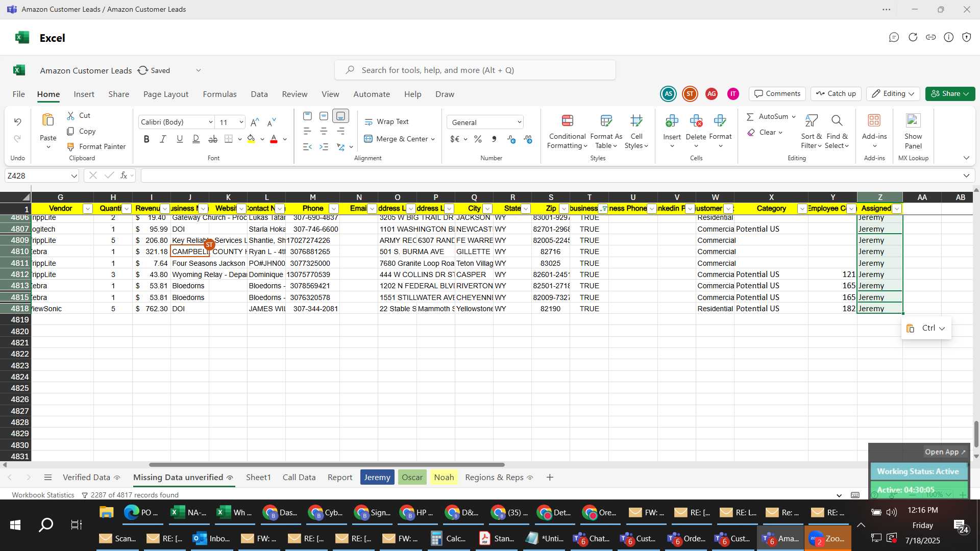Screen dimensions: 980x551
Task: Click the all sheets list icon
Action: 48,478
